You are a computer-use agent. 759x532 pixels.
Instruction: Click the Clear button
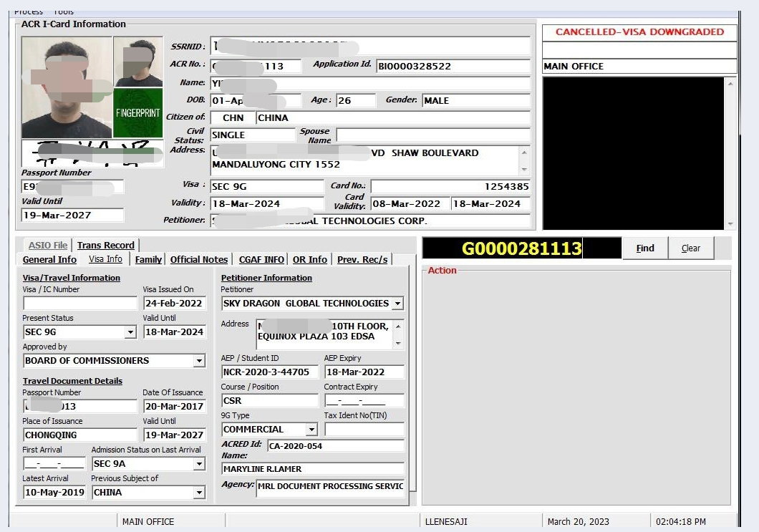[x=691, y=248]
